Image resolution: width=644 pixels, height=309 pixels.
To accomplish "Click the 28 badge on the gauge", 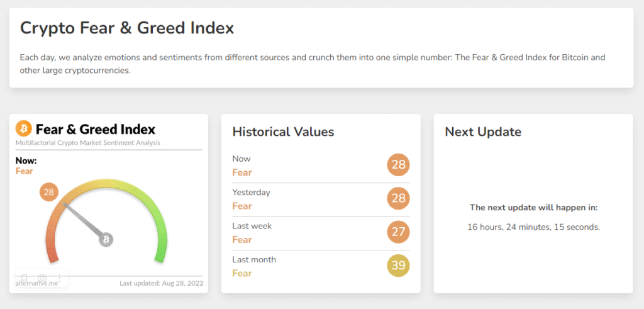I will (x=49, y=192).
